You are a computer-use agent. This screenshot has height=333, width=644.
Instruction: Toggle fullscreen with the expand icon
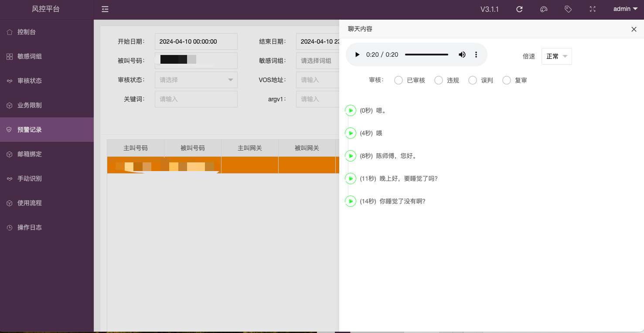click(x=593, y=9)
